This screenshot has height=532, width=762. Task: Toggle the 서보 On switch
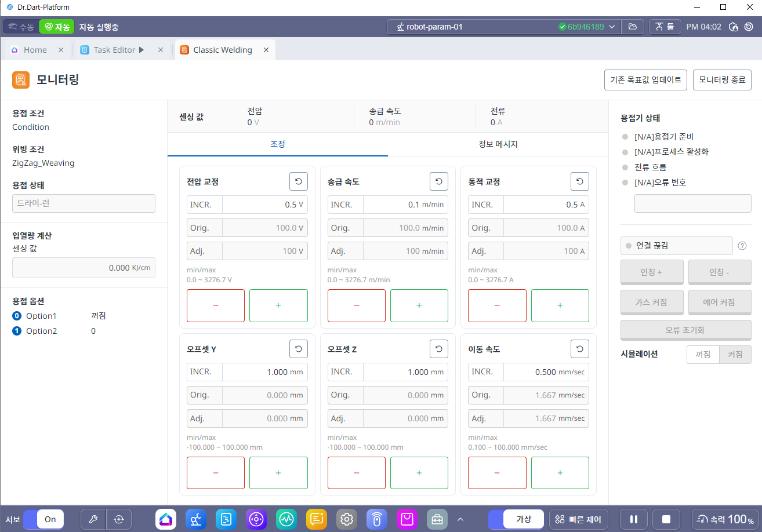point(43,519)
